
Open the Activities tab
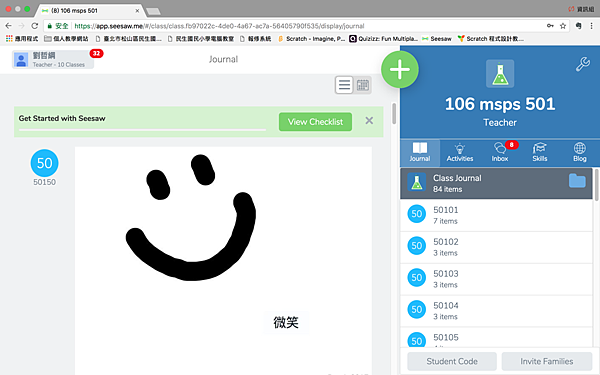460,152
